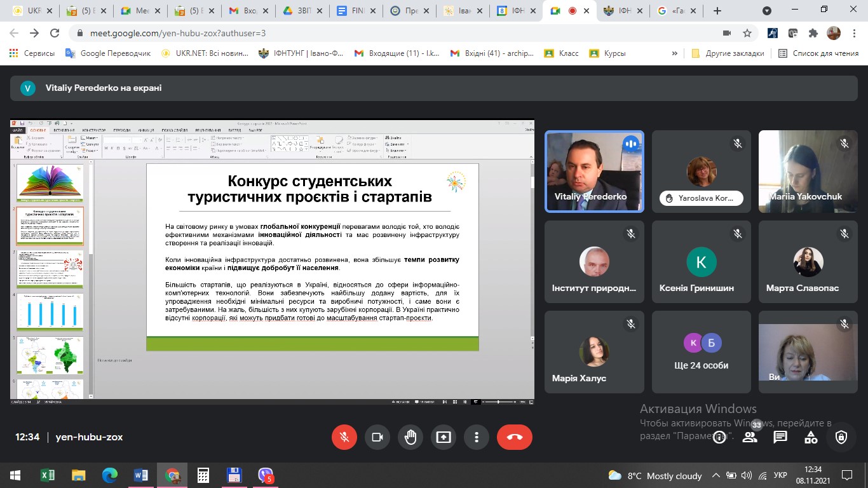Expand the hidden bookmarks chevron
The image size is (868, 488).
click(x=675, y=54)
